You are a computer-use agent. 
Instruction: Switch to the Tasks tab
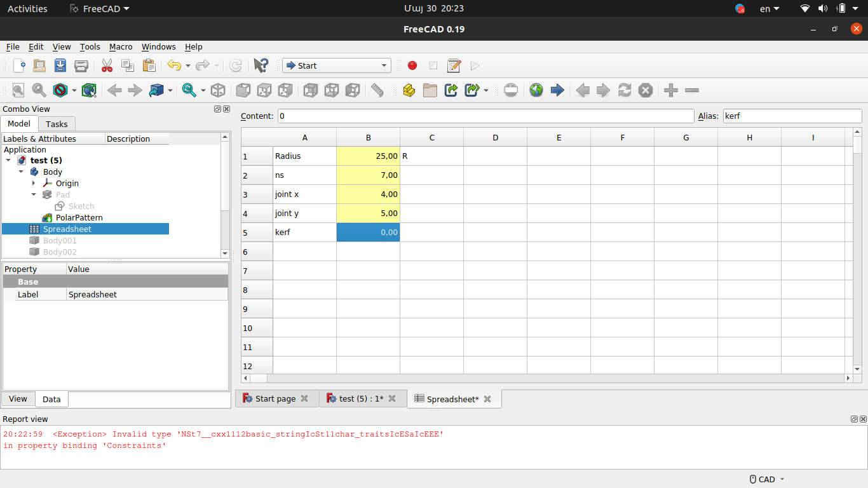(x=57, y=124)
